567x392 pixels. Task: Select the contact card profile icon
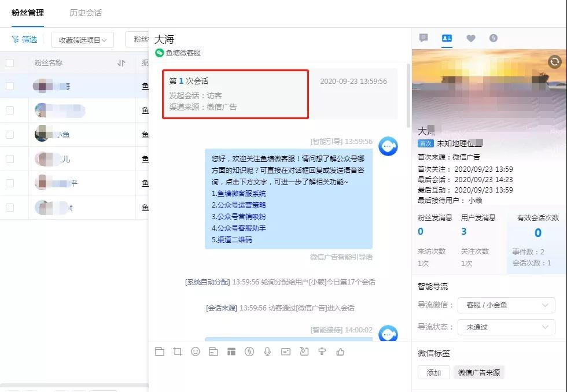(447, 38)
